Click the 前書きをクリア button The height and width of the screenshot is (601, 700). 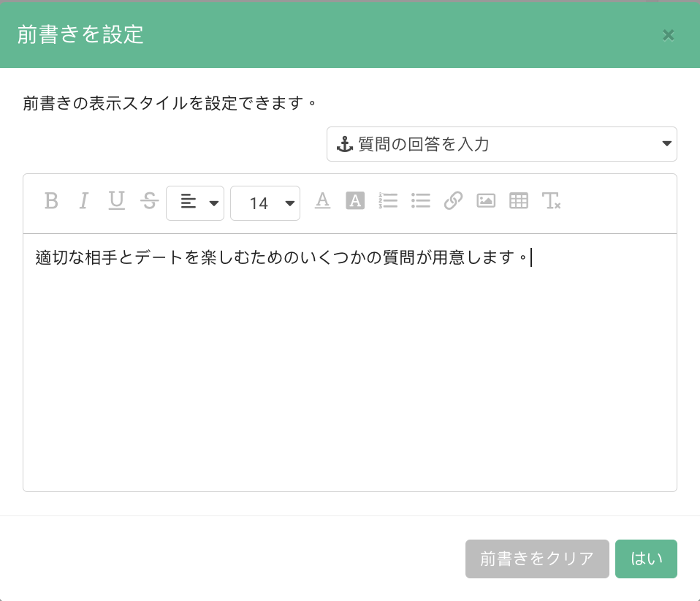click(537, 559)
